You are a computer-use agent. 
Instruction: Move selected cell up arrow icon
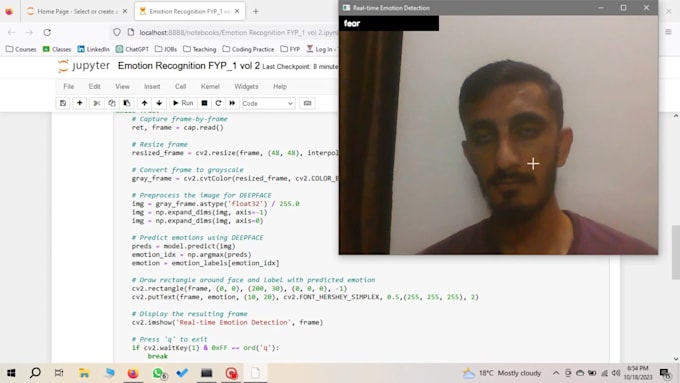pyautogui.click(x=144, y=103)
